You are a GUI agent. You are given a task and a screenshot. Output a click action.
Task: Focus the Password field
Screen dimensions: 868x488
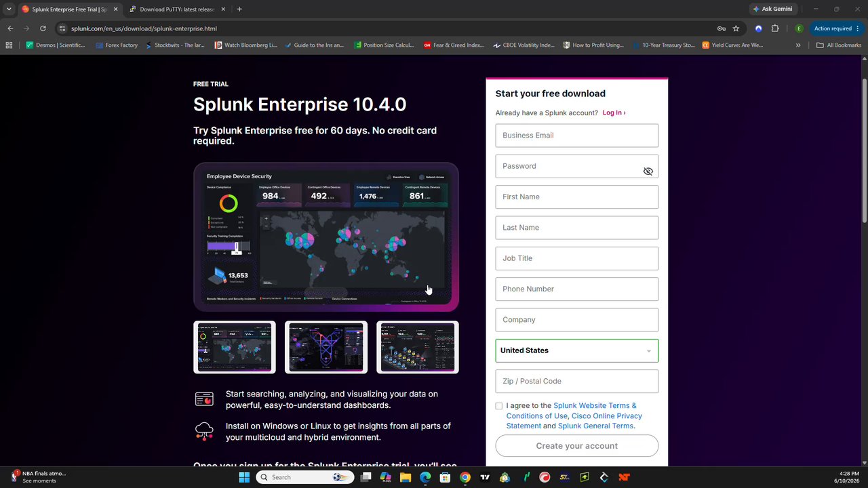[x=576, y=166]
